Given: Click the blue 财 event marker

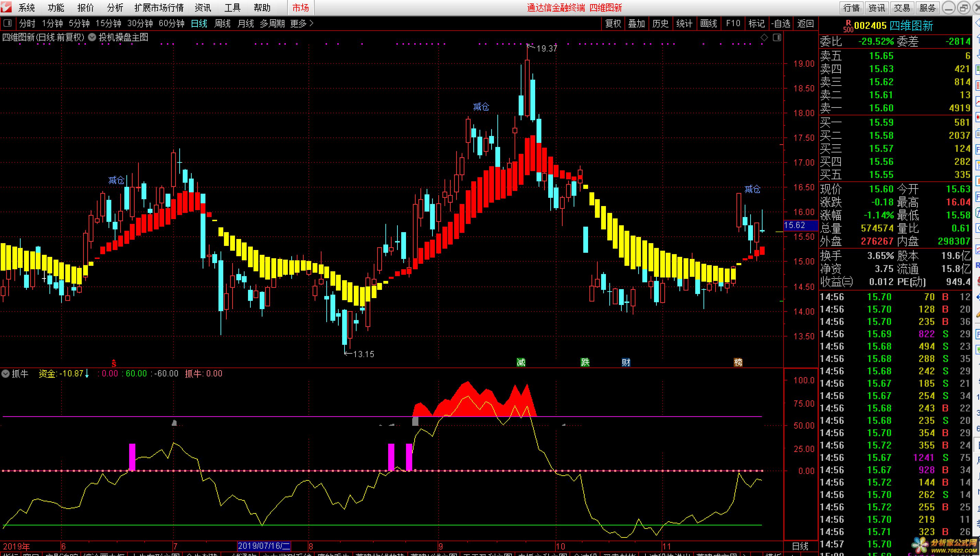Looking at the screenshot, I should click(x=626, y=362).
